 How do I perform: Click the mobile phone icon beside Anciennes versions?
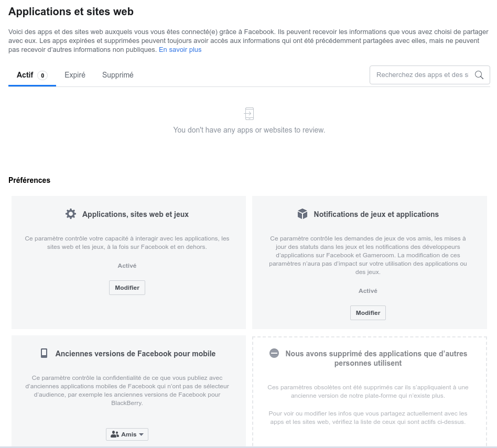[44, 353]
